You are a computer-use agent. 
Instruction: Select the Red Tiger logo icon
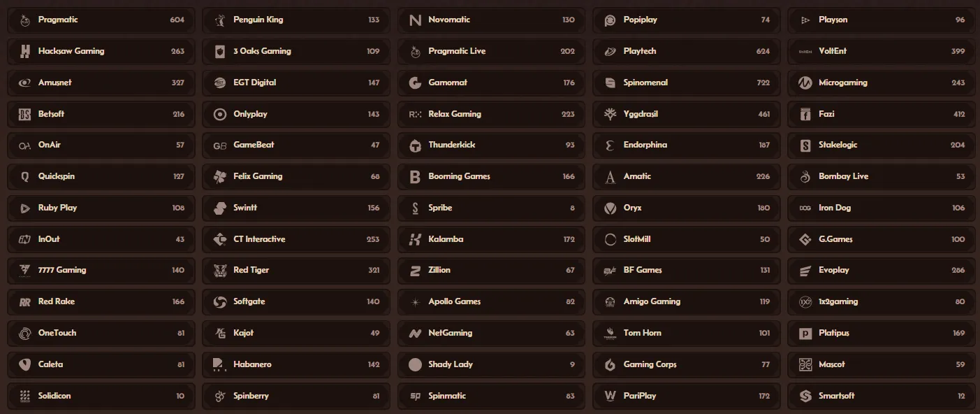[x=220, y=270]
